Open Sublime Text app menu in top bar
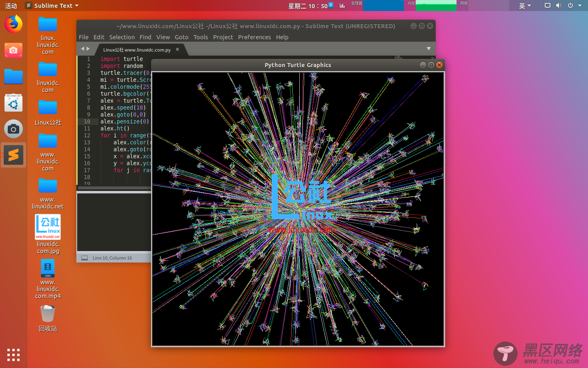This screenshot has height=368, width=588. (52, 6)
